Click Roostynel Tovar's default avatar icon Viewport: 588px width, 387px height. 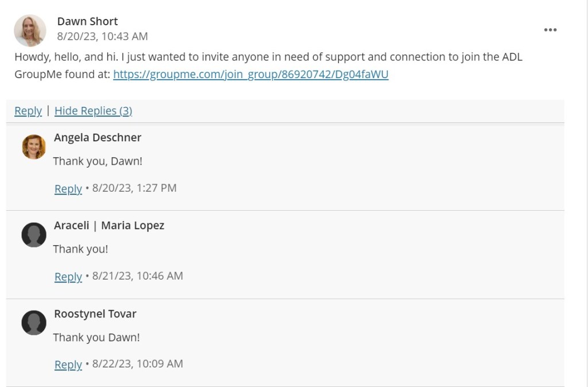click(x=34, y=323)
